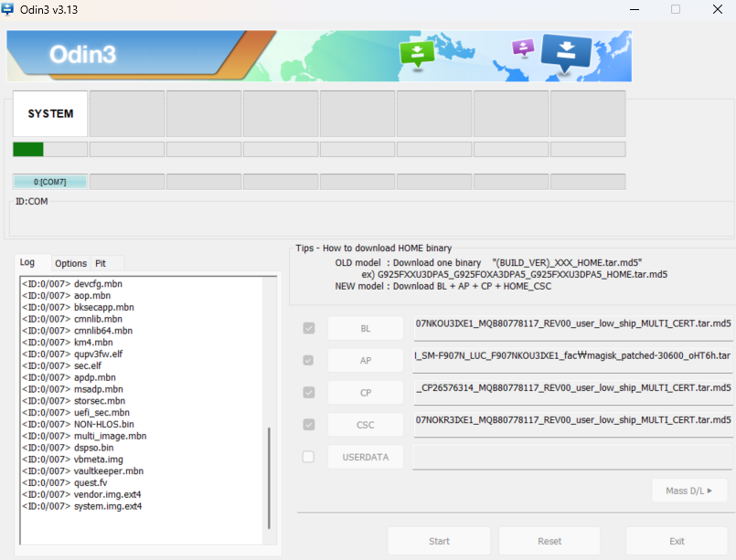Click log line devcfg.mbn

click(72, 283)
